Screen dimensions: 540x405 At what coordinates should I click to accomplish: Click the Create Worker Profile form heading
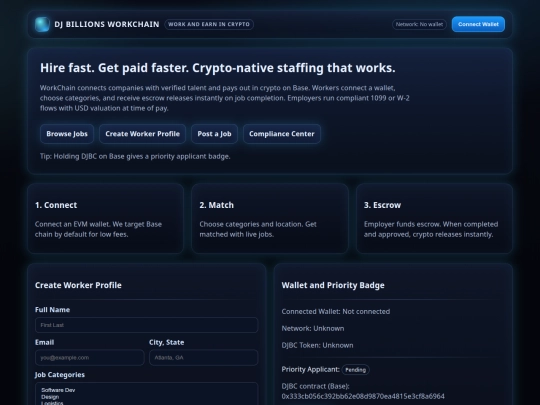78,285
